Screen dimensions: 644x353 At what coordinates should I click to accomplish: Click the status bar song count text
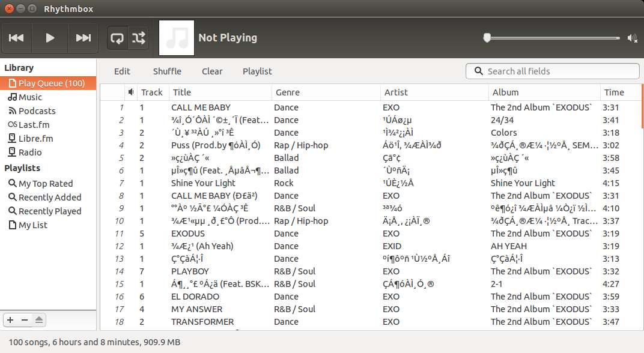[x=94, y=342]
